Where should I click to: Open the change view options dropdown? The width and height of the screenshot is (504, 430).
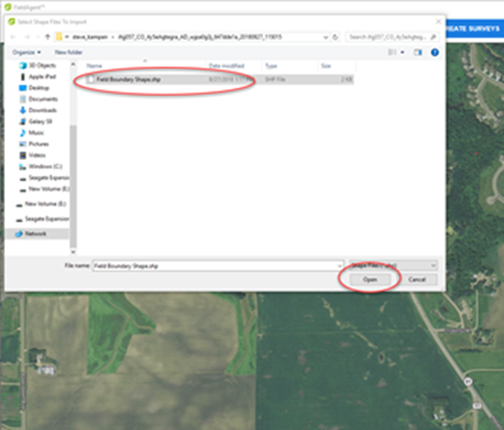403,52
